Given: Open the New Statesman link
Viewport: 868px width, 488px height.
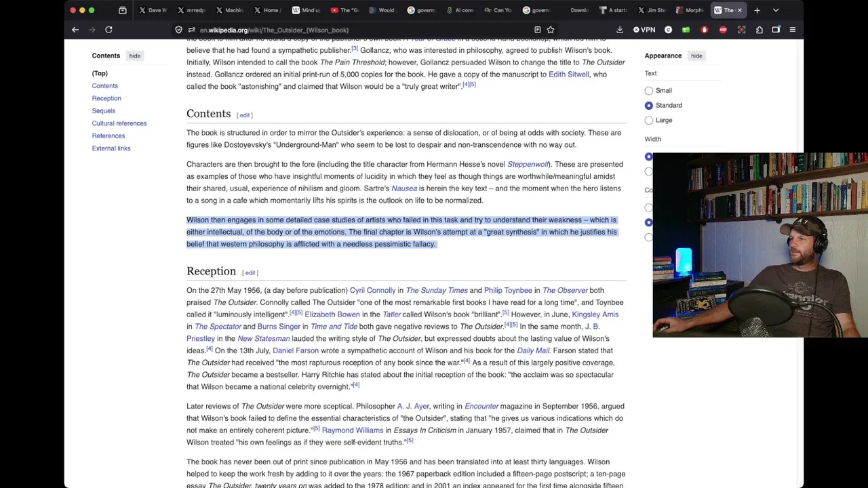Looking at the screenshot, I should point(263,338).
